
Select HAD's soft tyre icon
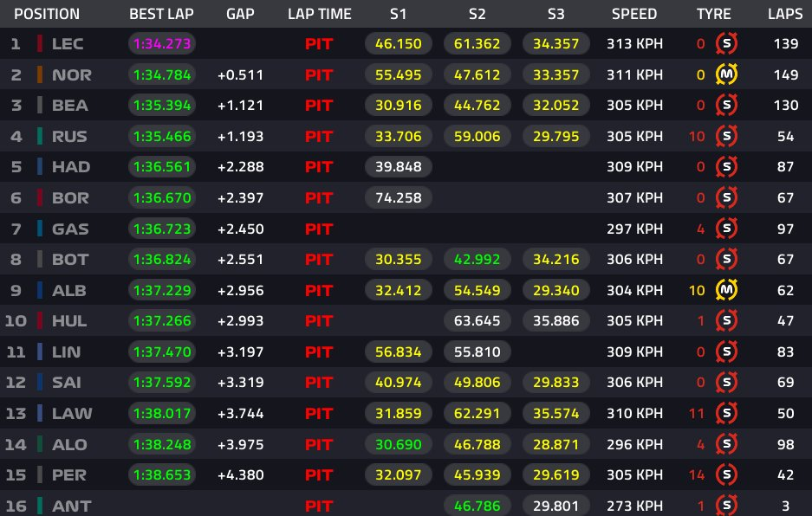pos(727,166)
